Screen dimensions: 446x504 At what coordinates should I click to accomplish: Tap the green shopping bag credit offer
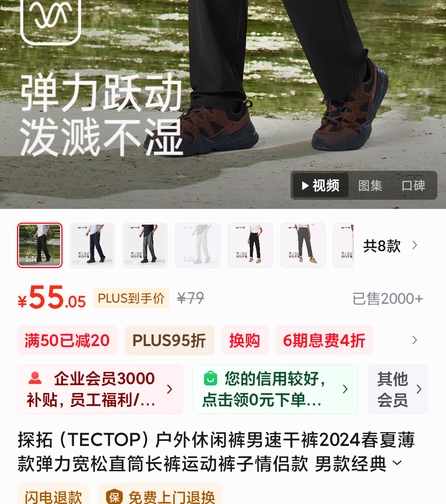coord(275,389)
